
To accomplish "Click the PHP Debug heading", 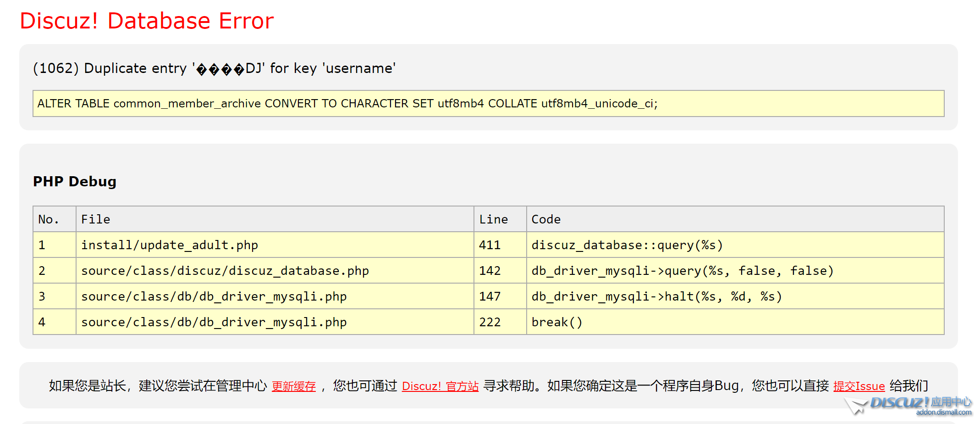I will coord(75,182).
